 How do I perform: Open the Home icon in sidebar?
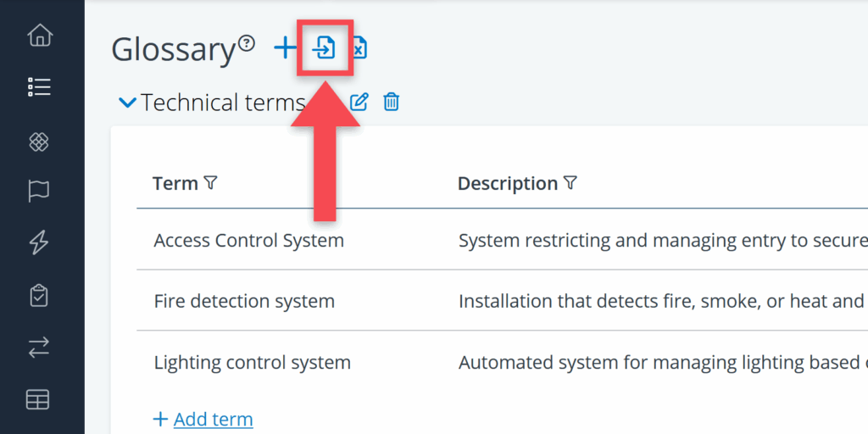[40, 36]
